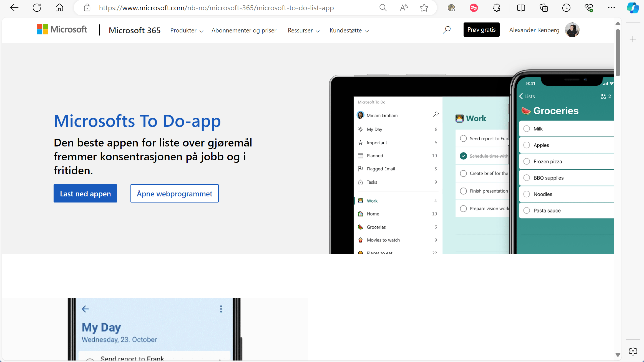Click the Last ned appen button
This screenshot has width=644, height=362.
pos(85,193)
